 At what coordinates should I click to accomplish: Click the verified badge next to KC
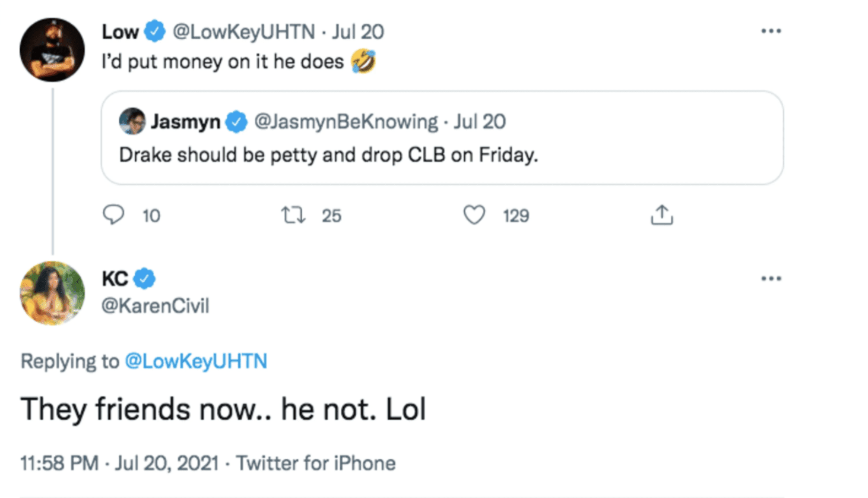click(x=144, y=279)
